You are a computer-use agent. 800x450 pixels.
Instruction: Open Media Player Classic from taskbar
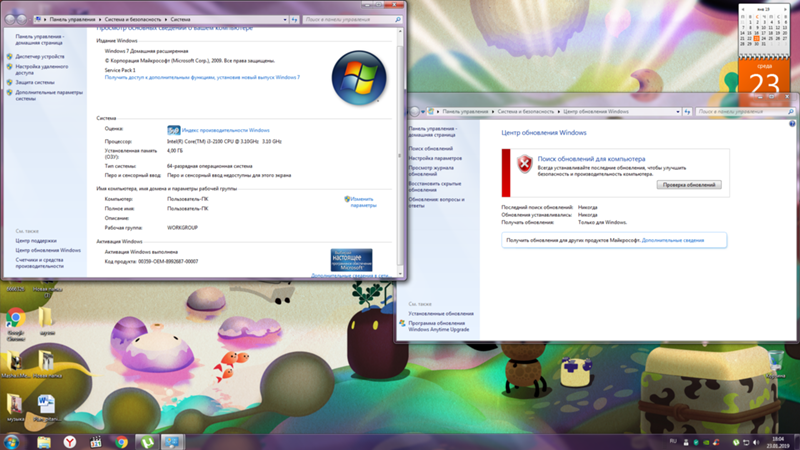(x=95, y=442)
